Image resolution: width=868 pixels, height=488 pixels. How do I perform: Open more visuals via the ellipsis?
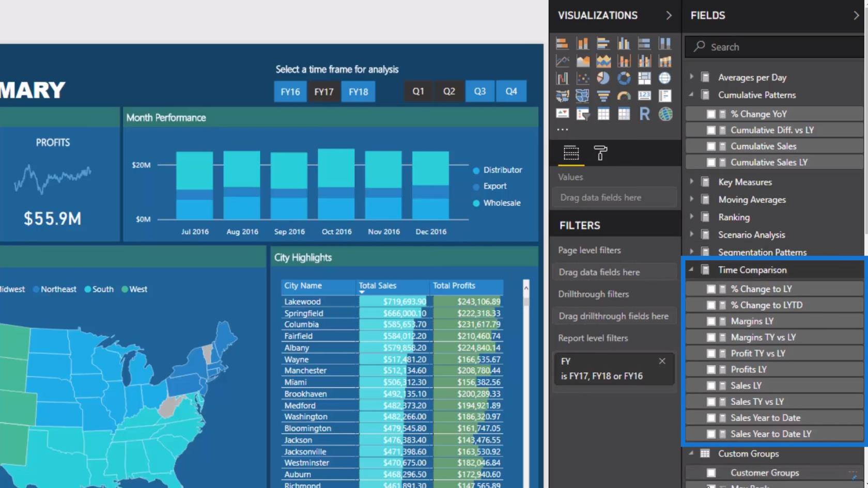(x=563, y=130)
